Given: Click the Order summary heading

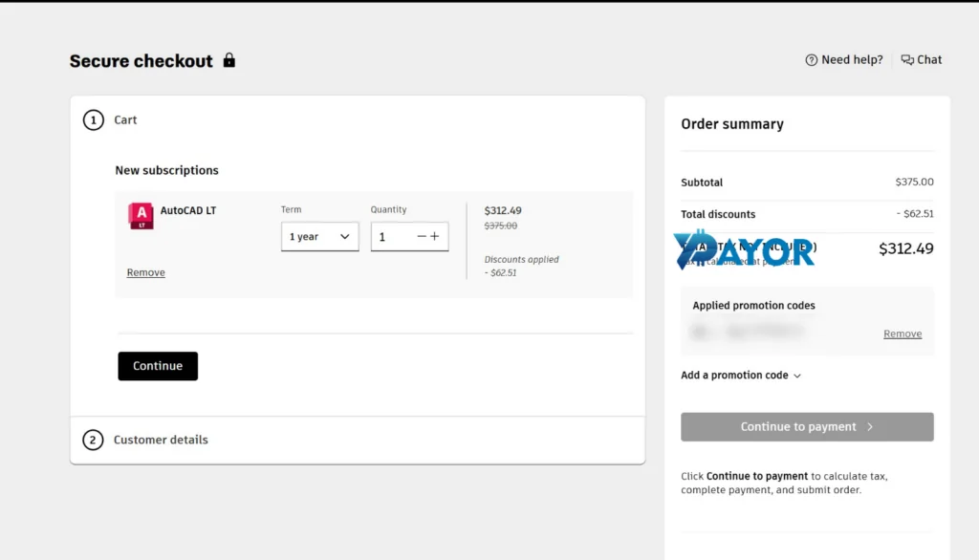Looking at the screenshot, I should (x=731, y=123).
